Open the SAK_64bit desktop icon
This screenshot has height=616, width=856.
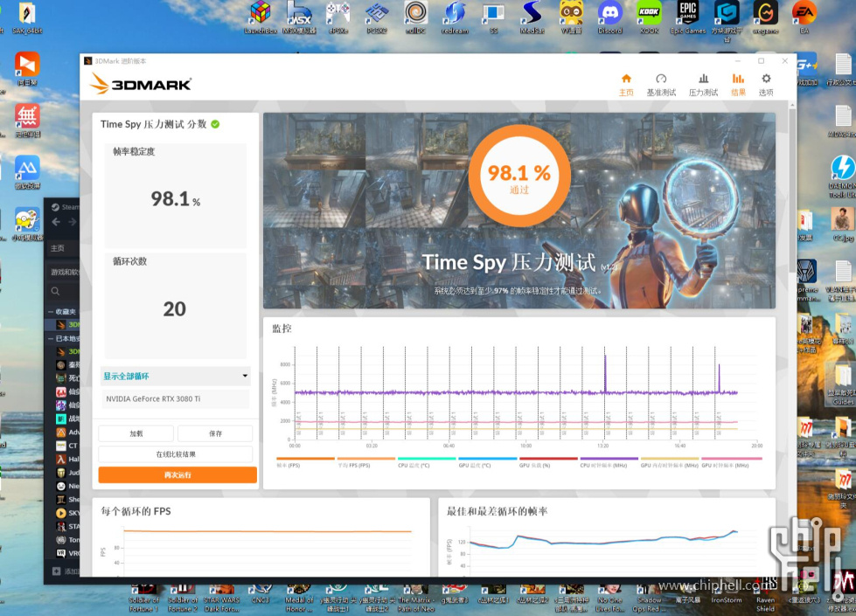pyautogui.click(x=27, y=17)
